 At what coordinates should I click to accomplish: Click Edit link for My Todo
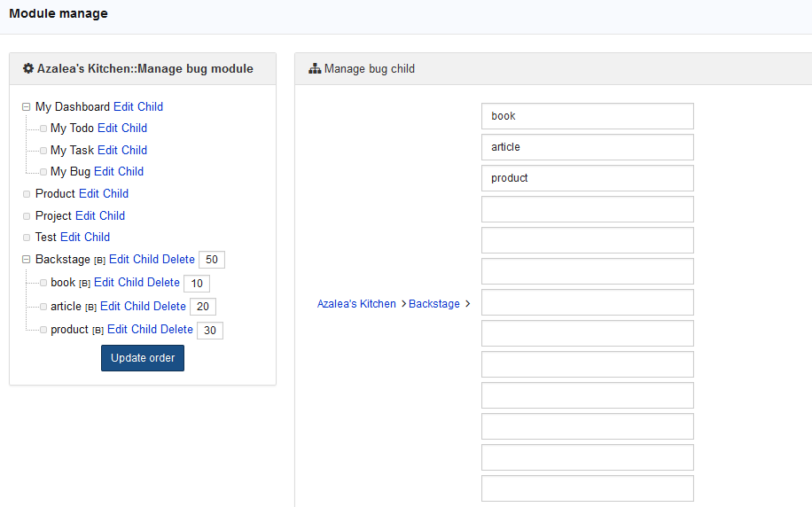(x=107, y=129)
